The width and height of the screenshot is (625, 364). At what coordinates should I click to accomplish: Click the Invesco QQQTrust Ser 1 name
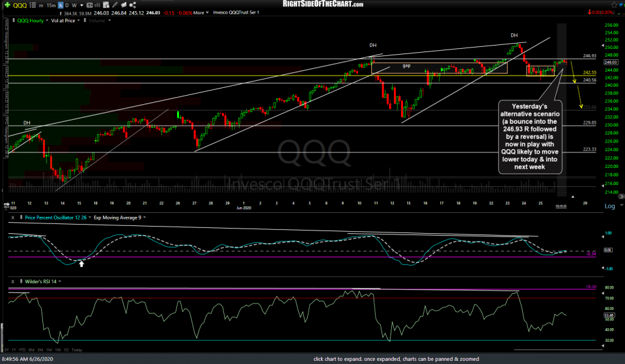click(x=236, y=13)
